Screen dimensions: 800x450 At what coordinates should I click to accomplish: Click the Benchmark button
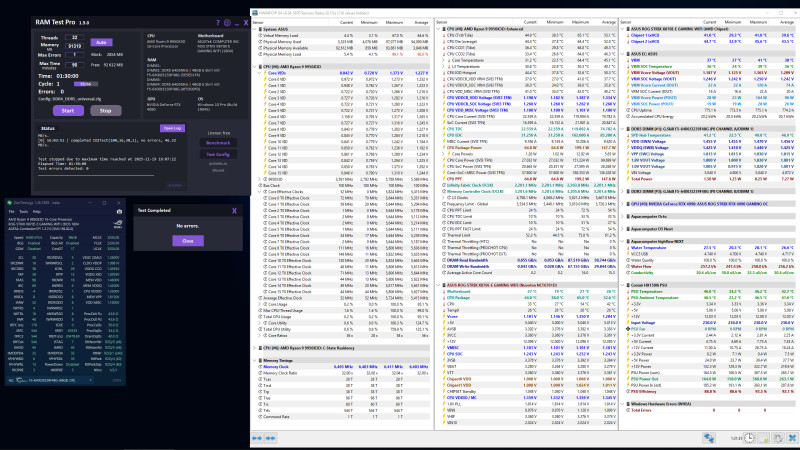(218, 143)
